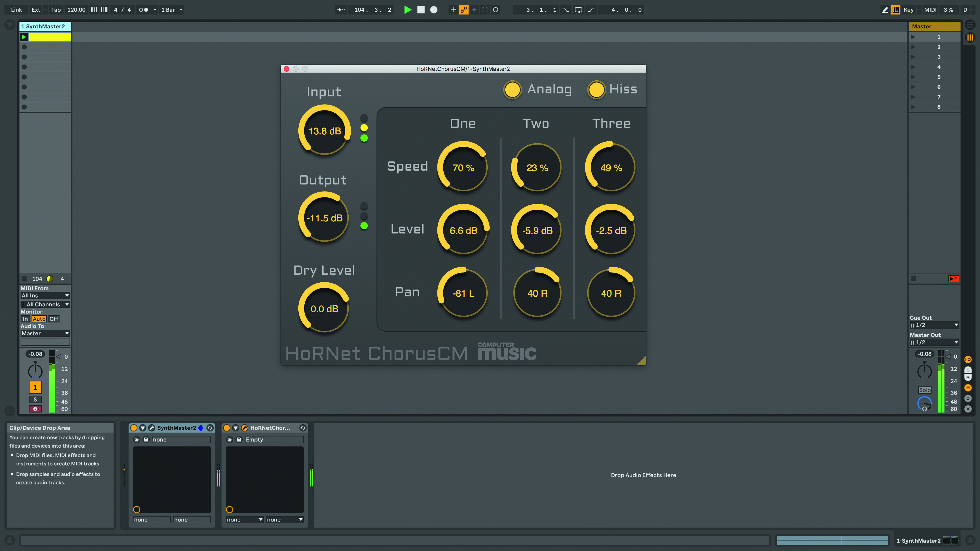Click the Punch-In switch icon

tap(566, 10)
